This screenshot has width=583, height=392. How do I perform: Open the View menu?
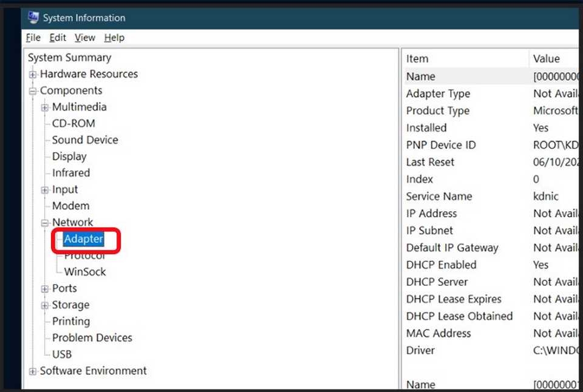point(85,38)
